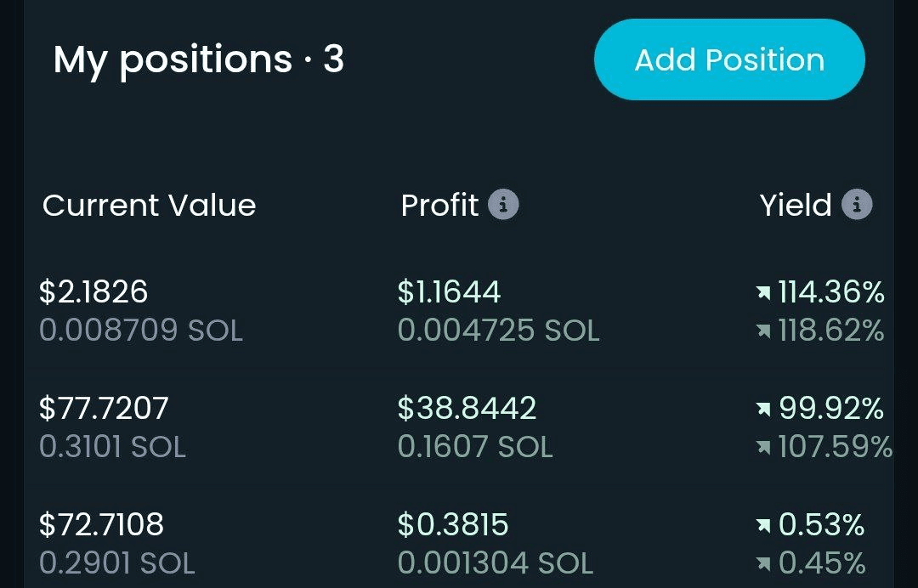
Task: Click the arrow icon beside 107.59% yield
Action: pos(763,447)
